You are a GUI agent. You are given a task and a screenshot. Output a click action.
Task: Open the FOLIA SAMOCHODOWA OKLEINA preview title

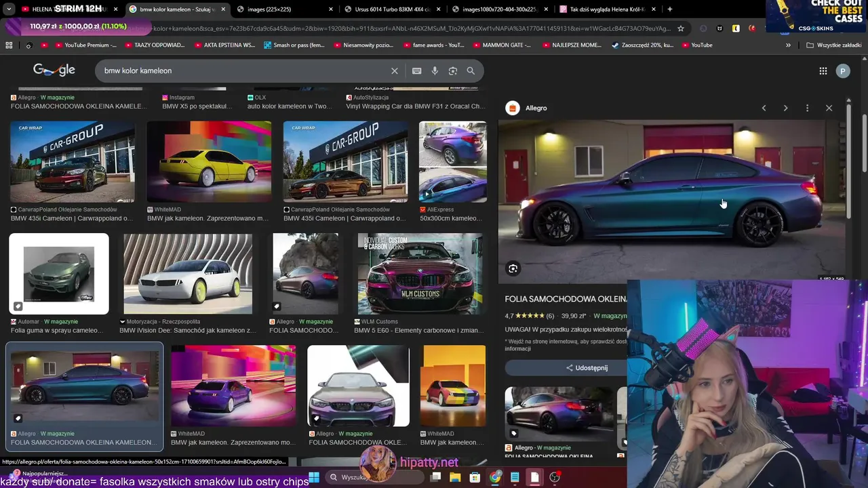tap(566, 299)
